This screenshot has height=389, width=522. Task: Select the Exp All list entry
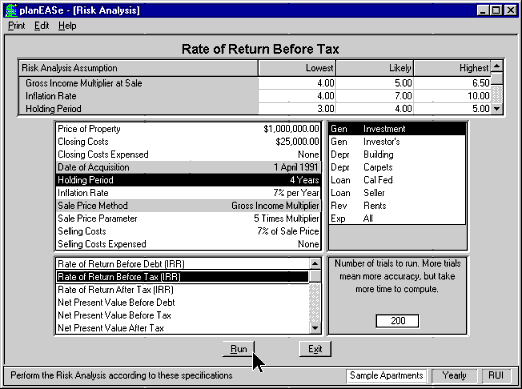[x=397, y=218]
